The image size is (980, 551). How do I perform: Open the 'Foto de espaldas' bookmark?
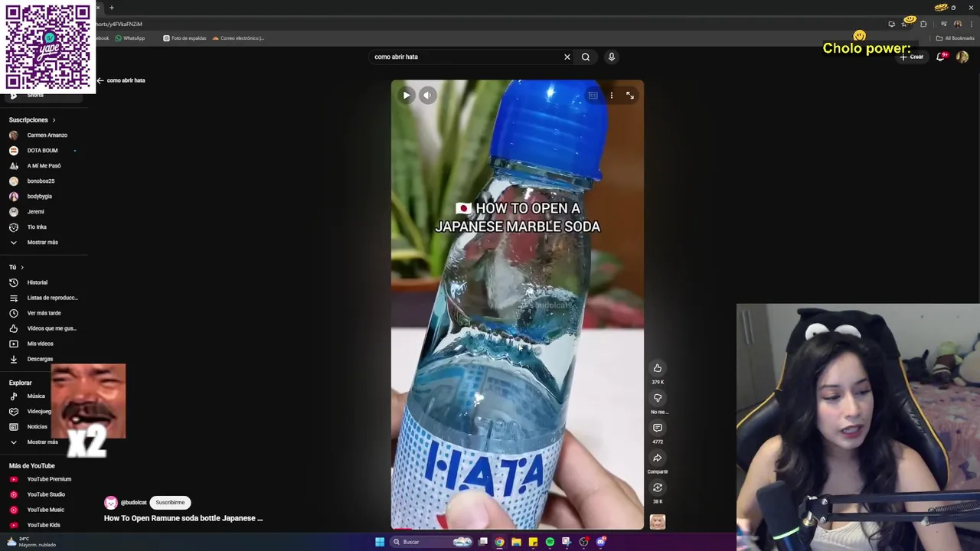(185, 38)
